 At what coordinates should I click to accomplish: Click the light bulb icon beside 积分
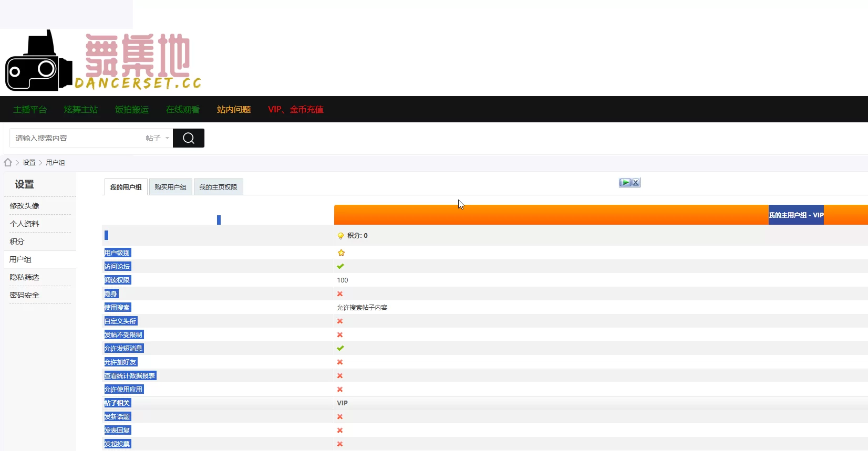pos(340,236)
